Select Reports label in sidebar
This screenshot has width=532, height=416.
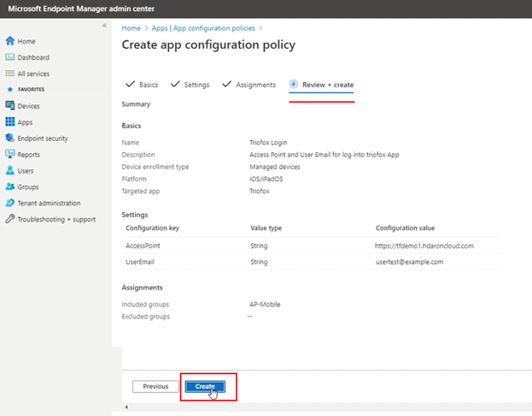pyautogui.click(x=28, y=155)
